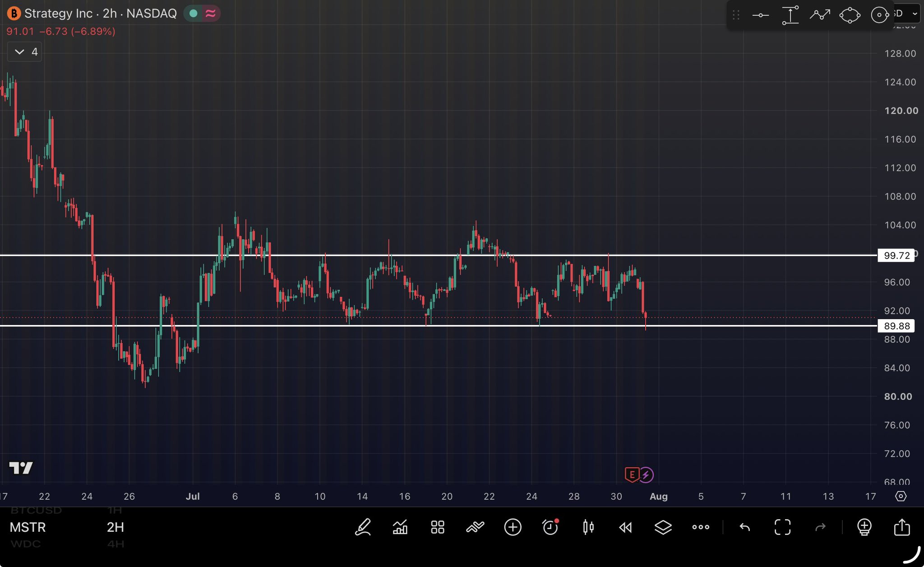924x567 pixels.
Task: Tap the lightbulb with plus icon
Action: click(864, 527)
